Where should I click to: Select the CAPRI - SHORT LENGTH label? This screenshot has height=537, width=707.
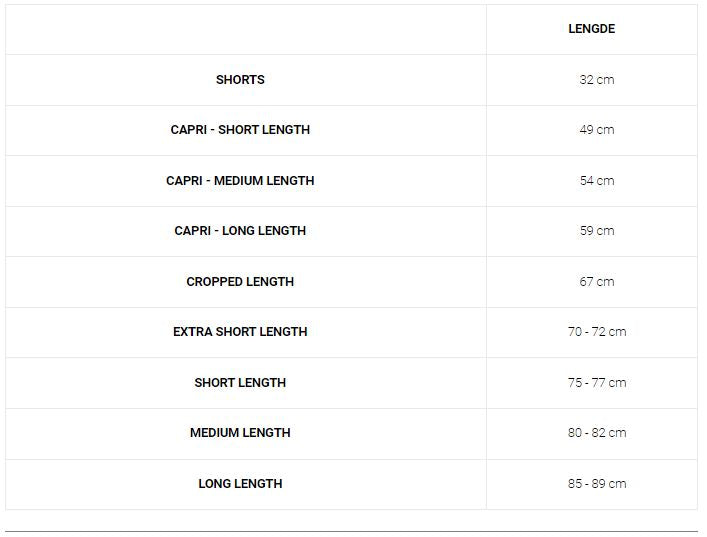pos(240,130)
